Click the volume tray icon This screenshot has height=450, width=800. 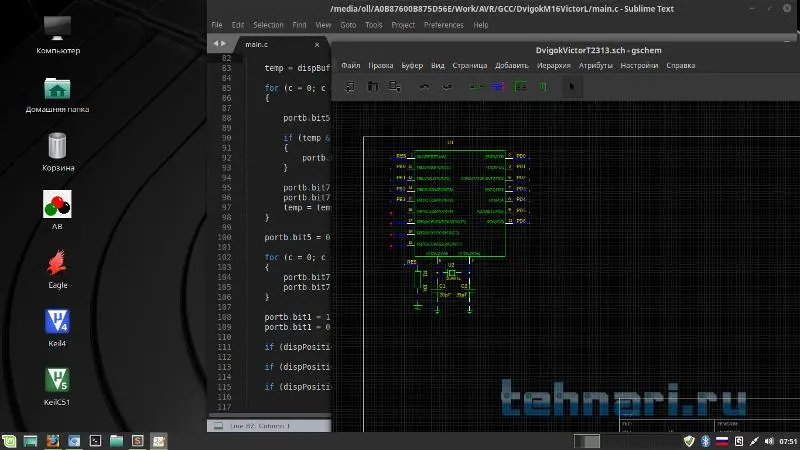[769, 441]
